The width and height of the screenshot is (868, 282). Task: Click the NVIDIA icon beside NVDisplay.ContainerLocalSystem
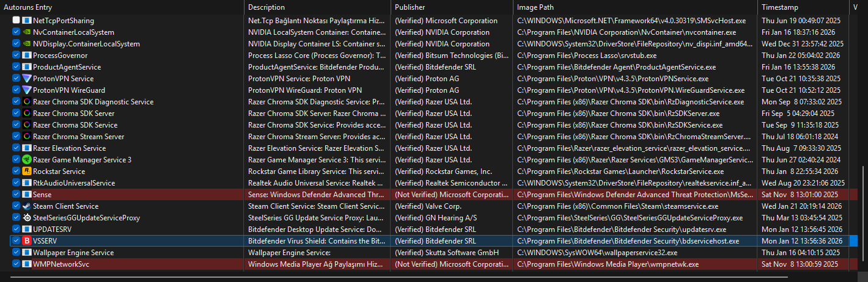tap(26, 44)
